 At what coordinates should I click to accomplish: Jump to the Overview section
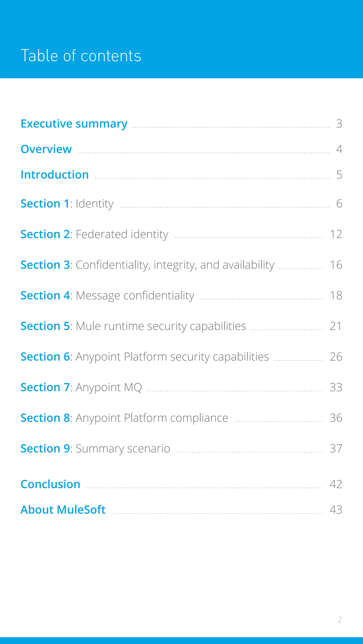pos(46,149)
